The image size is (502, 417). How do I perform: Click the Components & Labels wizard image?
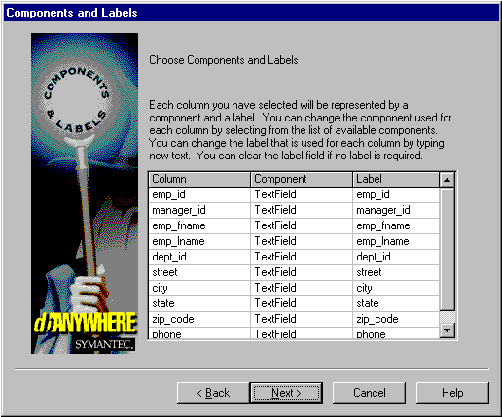tap(84, 193)
